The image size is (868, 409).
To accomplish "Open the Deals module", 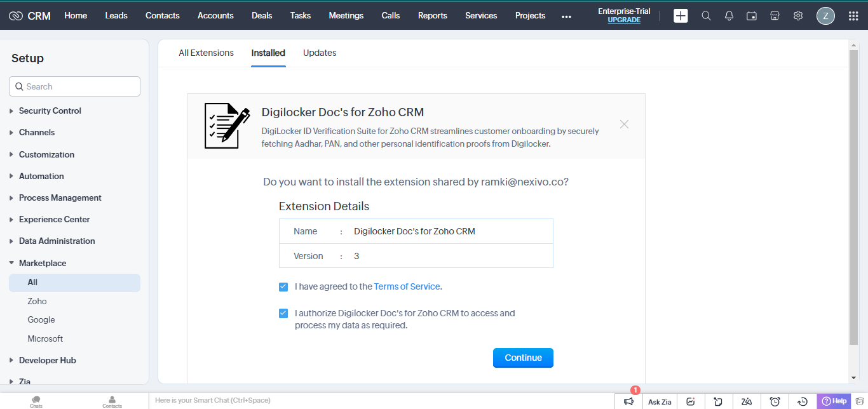I will click(x=262, y=16).
